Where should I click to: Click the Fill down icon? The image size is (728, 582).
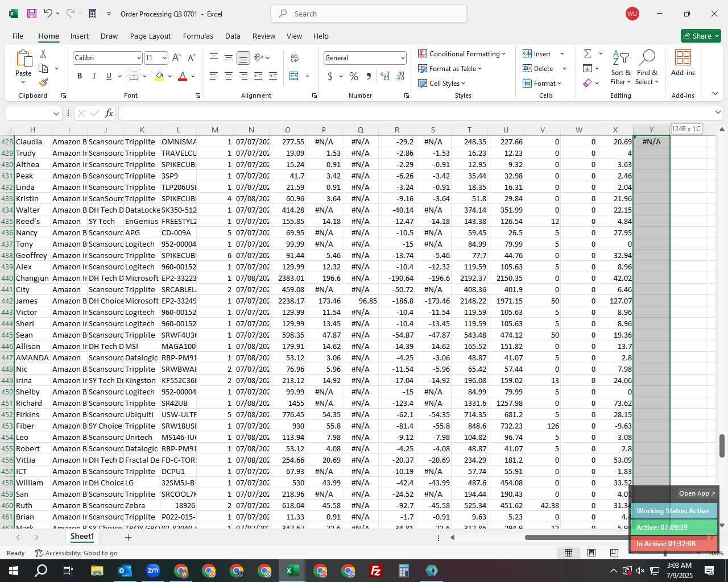pyautogui.click(x=588, y=68)
